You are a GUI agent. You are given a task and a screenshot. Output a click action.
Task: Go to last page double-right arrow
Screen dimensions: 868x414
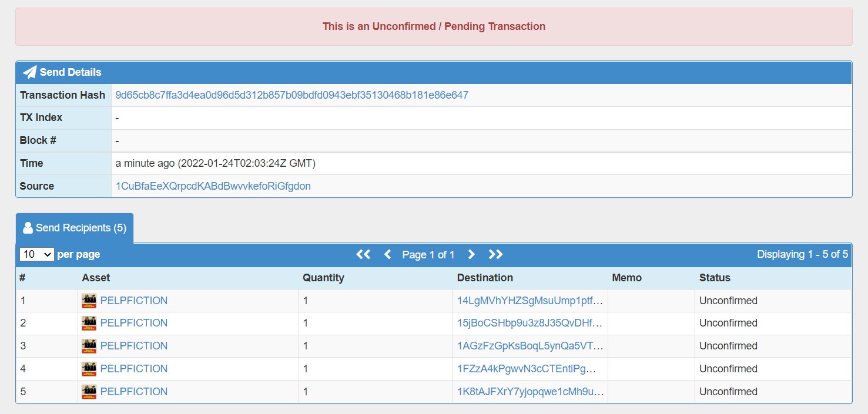point(496,254)
